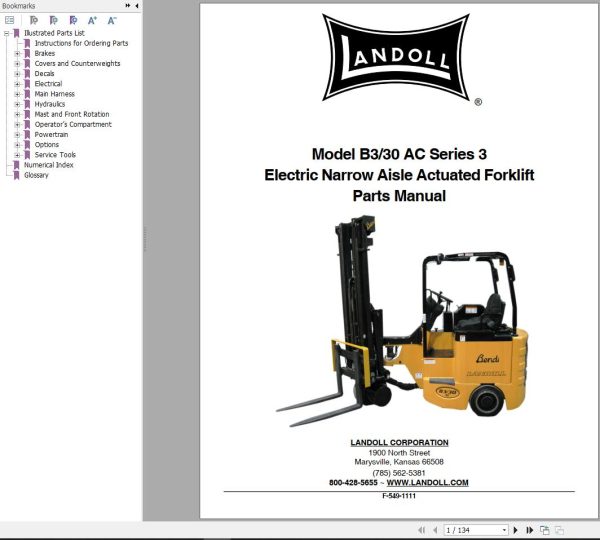
Task: Click the Marysville, Kansas 66508 line
Action: [x=399, y=462]
